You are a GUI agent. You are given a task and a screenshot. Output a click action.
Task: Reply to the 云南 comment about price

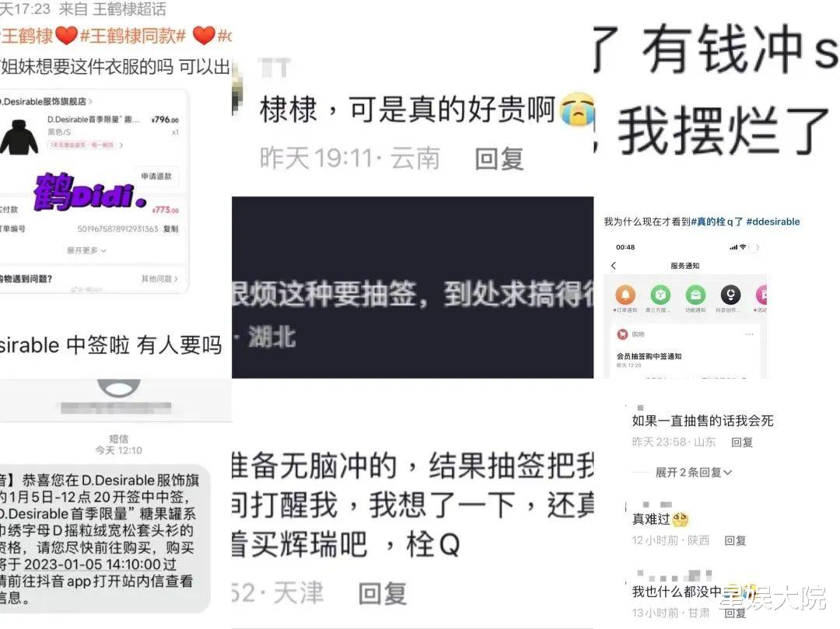[x=499, y=159]
